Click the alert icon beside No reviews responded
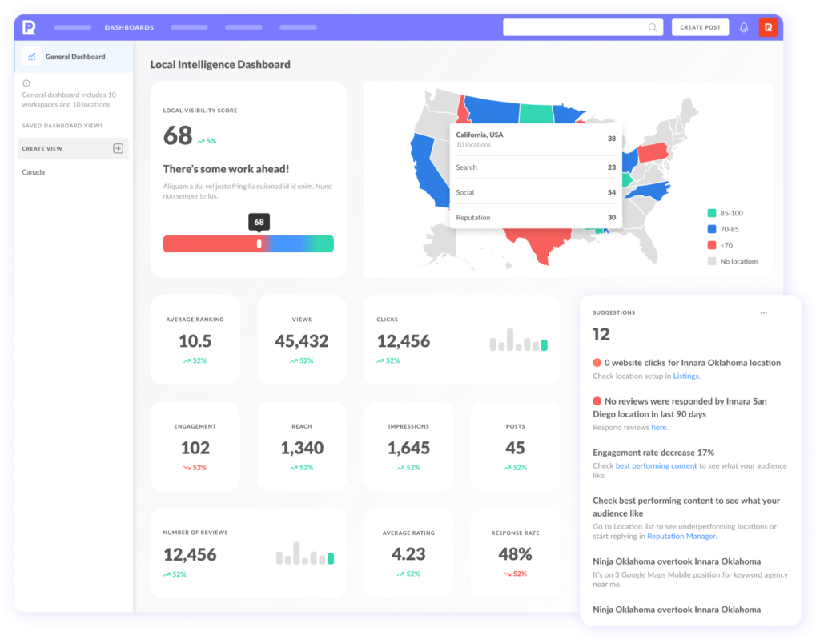The height and width of the screenshot is (644, 820). (x=595, y=401)
